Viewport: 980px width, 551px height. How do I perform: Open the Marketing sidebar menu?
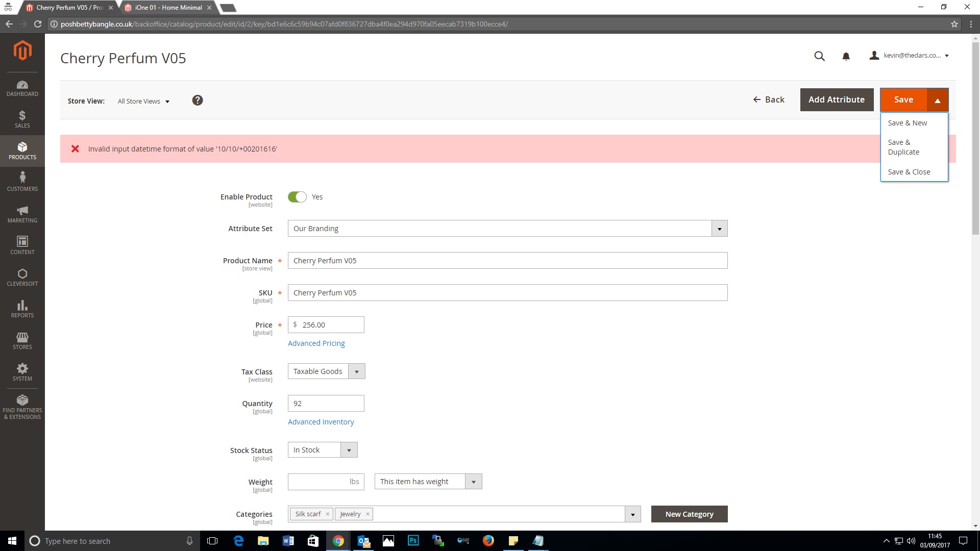22,214
